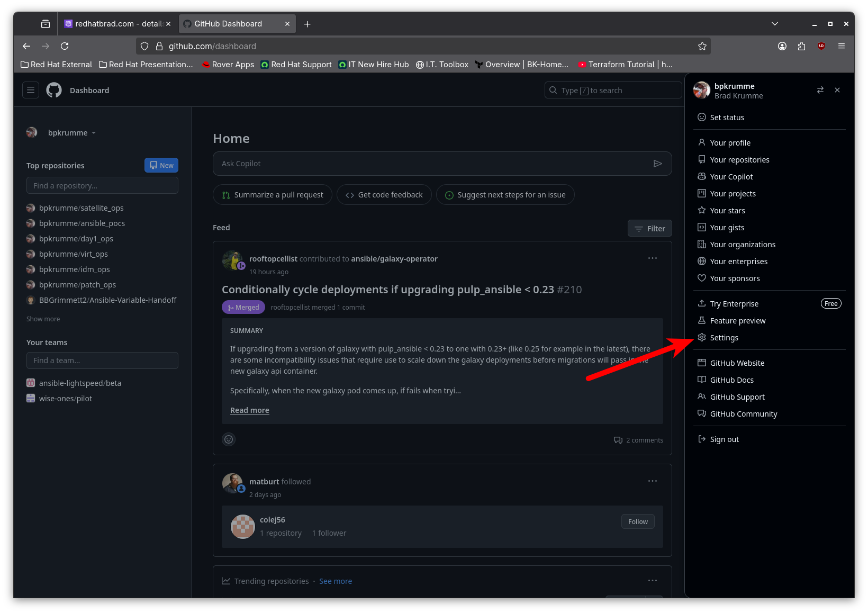Open options menu on Trending repositories card
This screenshot has height=613, width=868.
[653, 581]
